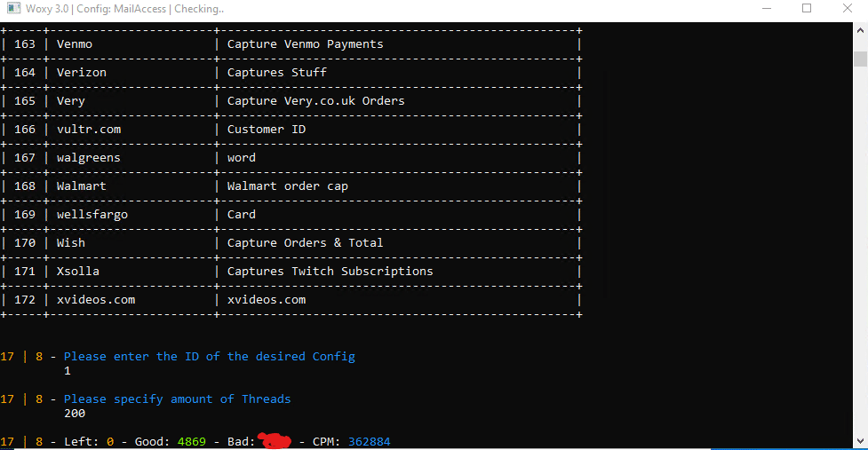Click ID number 169
Image resolution: width=868 pixels, height=450 pixels.
tap(24, 215)
